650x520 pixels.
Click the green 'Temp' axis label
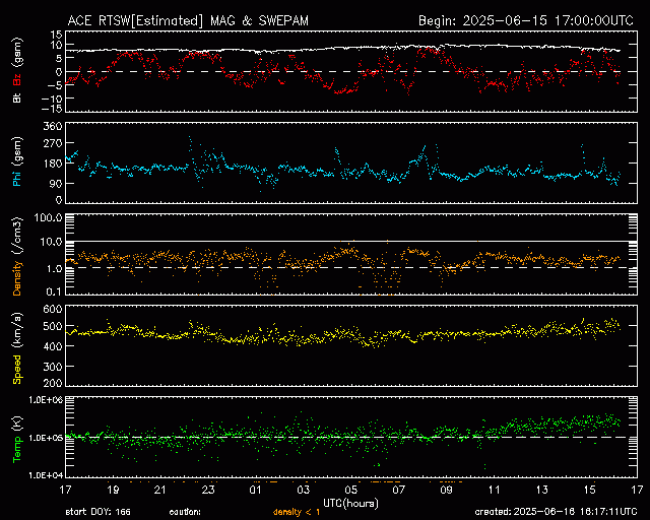point(17,450)
